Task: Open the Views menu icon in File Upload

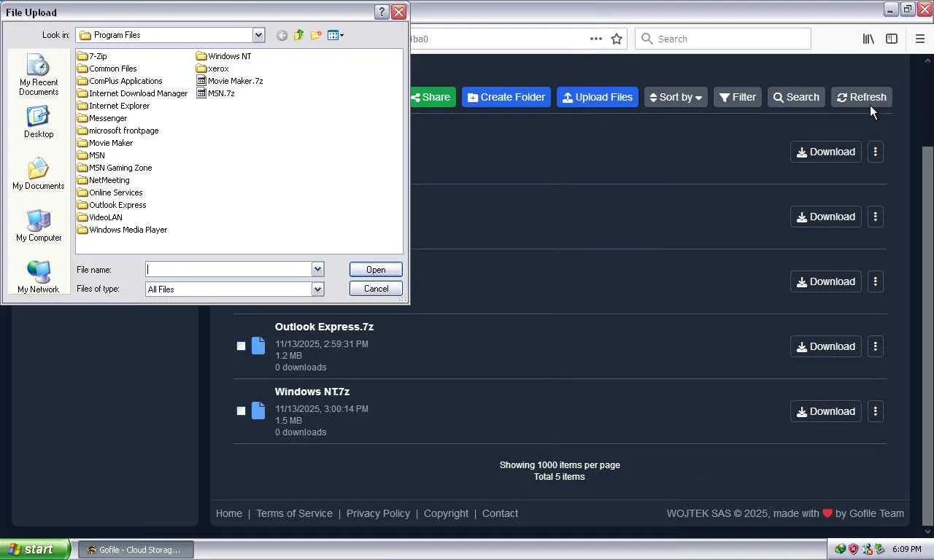Action: (335, 35)
